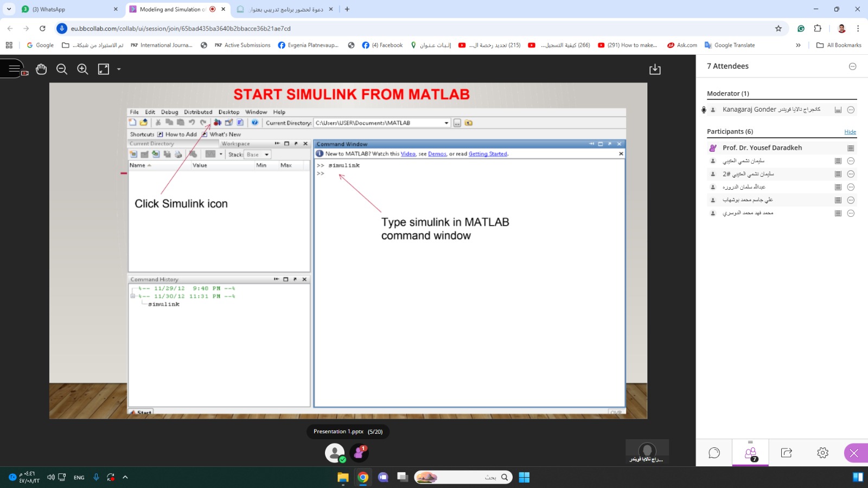Toggle the raise hand button
Viewport: 868px width, 488px height.
coord(359,452)
